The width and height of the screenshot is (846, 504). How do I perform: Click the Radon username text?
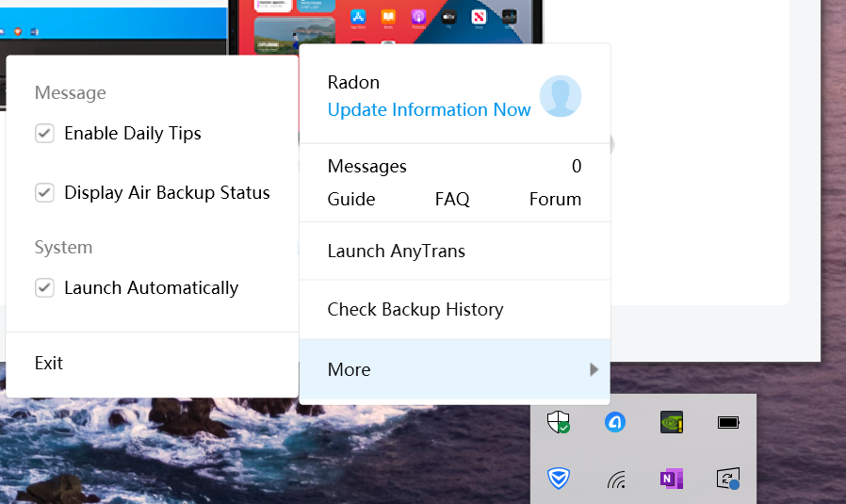pos(353,83)
